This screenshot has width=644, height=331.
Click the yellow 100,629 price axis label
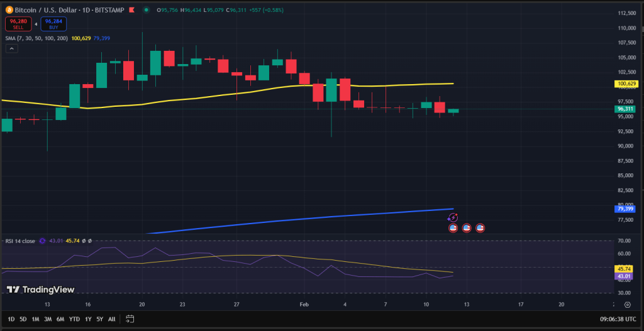[626, 84]
